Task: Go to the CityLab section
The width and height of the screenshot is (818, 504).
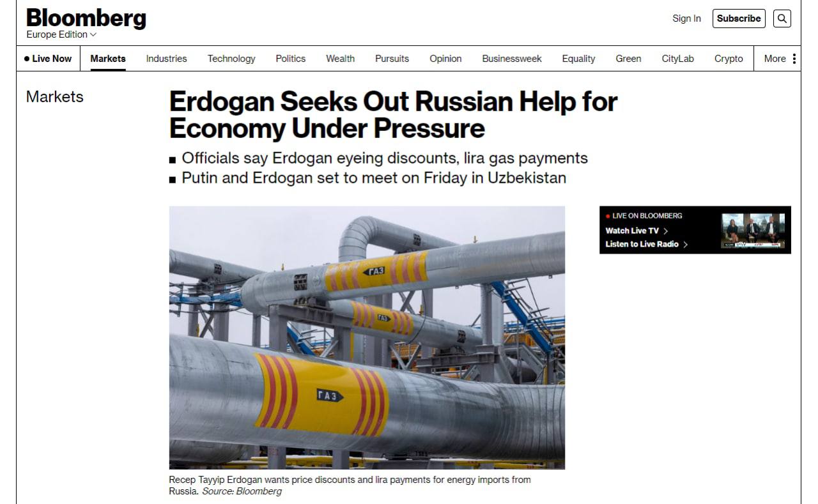Action: pos(677,59)
